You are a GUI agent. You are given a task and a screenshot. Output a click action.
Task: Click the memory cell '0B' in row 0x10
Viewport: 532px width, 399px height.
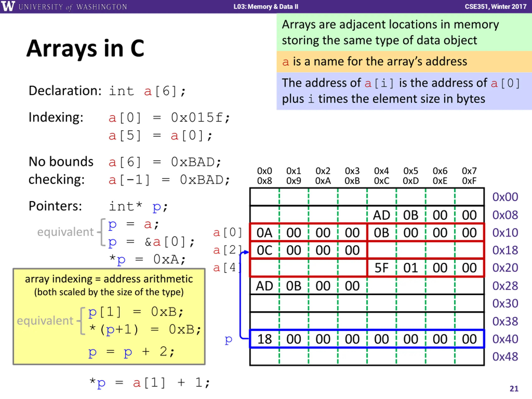382,233
